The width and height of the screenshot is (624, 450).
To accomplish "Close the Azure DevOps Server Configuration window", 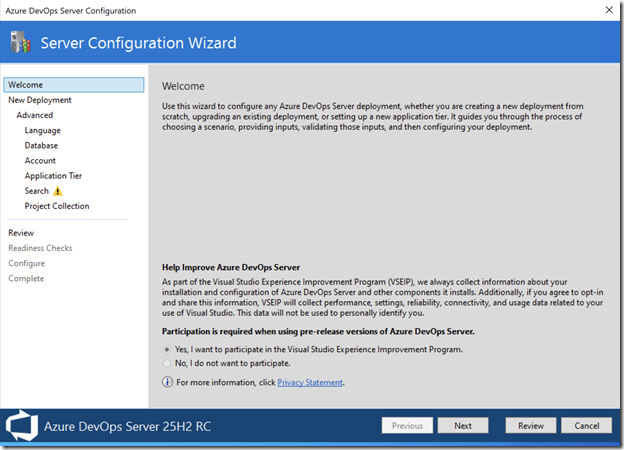I will (x=609, y=10).
